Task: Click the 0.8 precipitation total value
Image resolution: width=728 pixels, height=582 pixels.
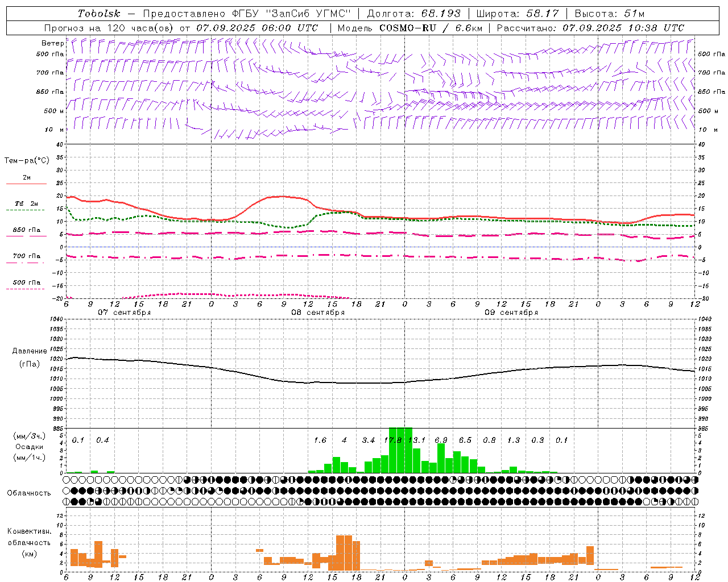Action: (x=489, y=440)
